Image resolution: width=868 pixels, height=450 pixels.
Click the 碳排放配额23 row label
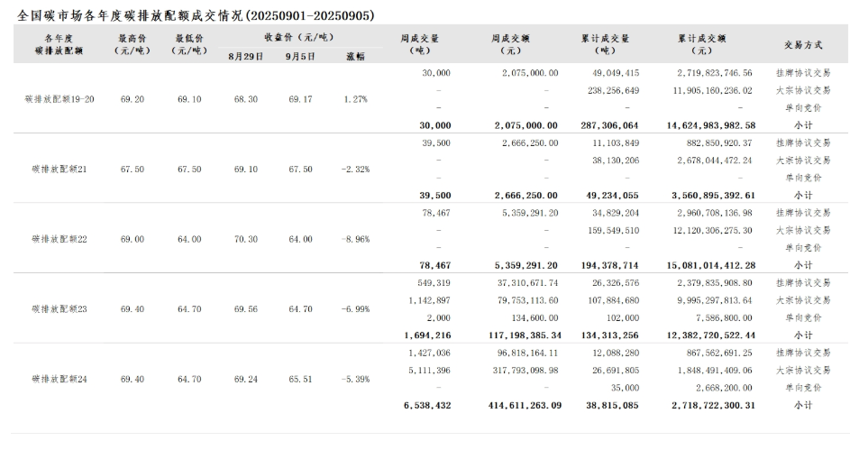click(59, 308)
